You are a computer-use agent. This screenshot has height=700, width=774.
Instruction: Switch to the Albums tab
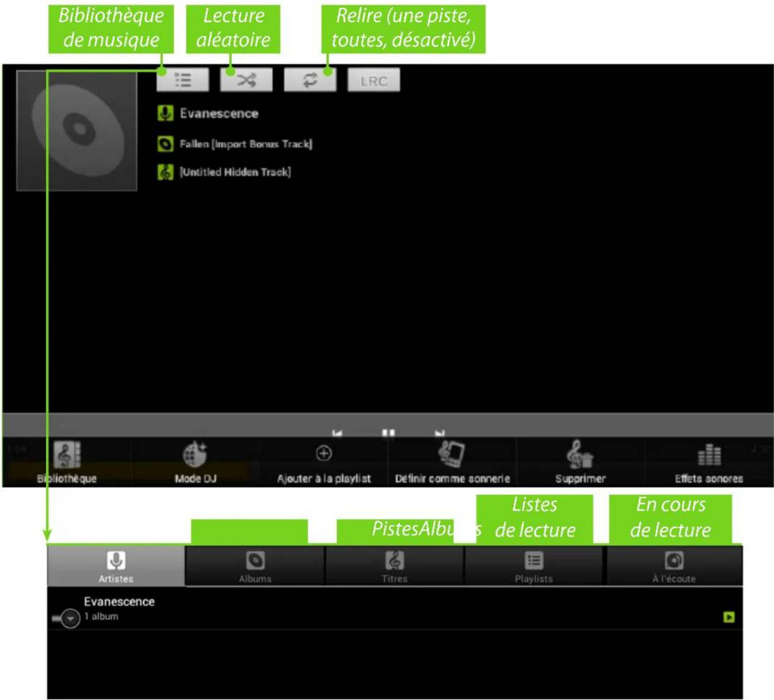click(255, 566)
